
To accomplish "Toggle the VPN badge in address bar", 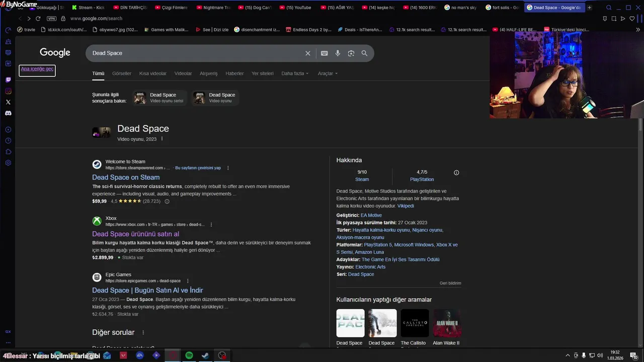I will pos(51,19).
